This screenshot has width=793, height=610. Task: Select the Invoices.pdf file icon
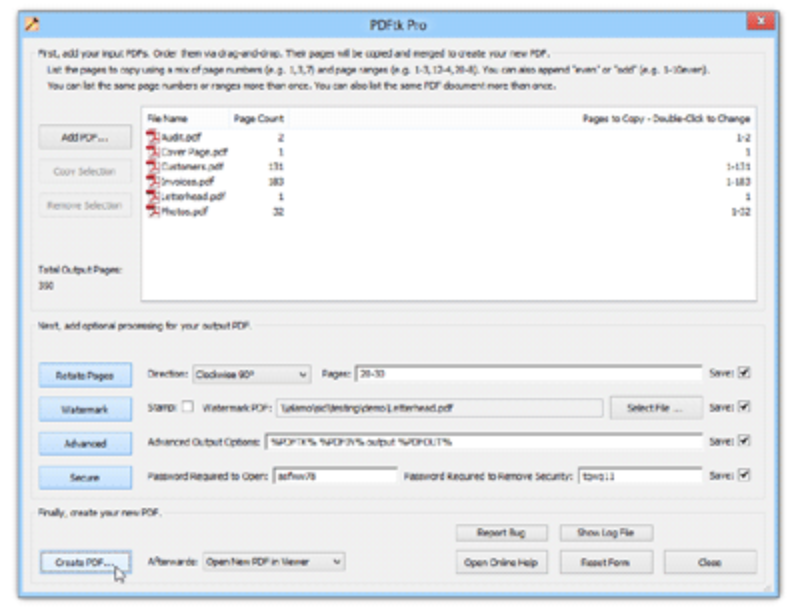153,181
